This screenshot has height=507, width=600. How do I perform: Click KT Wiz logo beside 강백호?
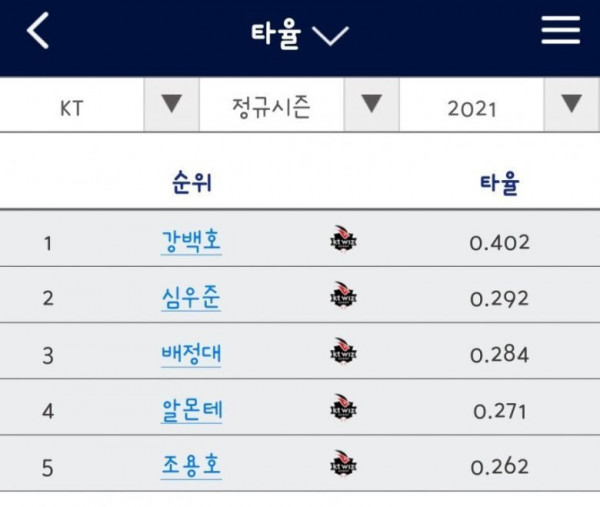tap(343, 238)
